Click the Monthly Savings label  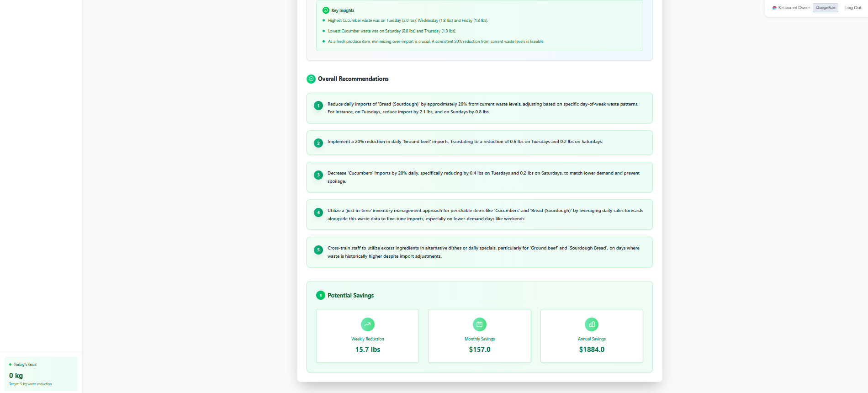click(x=480, y=339)
